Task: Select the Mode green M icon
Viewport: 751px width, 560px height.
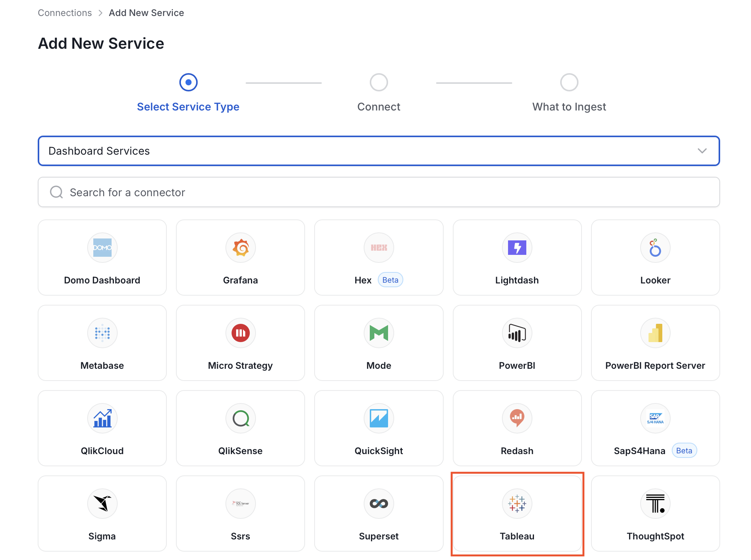Action: 379,333
